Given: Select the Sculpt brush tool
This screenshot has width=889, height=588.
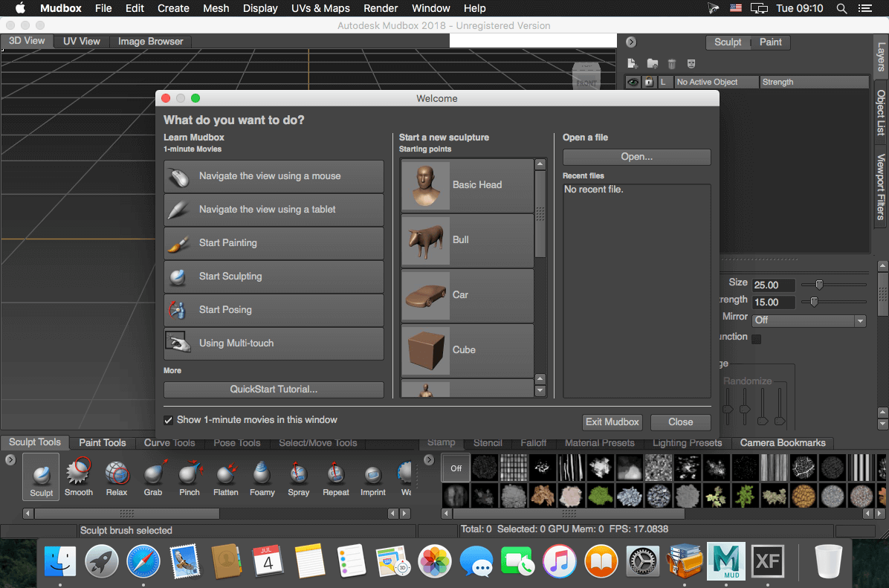Looking at the screenshot, I should pos(41,476).
